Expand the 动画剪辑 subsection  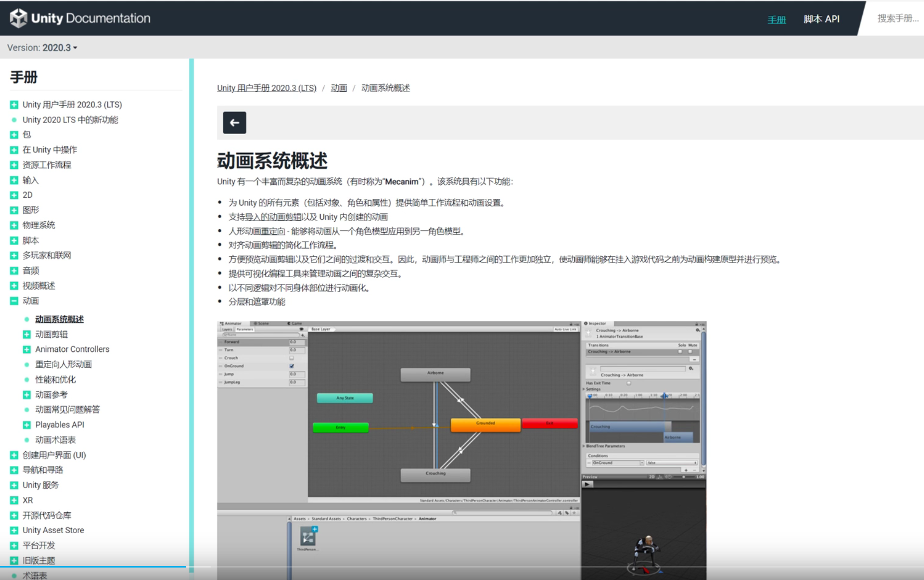pos(27,334)
